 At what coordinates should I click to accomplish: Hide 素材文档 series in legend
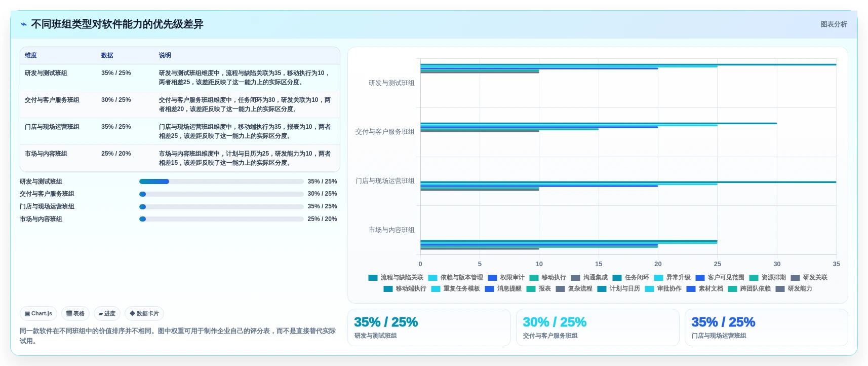(705, 289)
